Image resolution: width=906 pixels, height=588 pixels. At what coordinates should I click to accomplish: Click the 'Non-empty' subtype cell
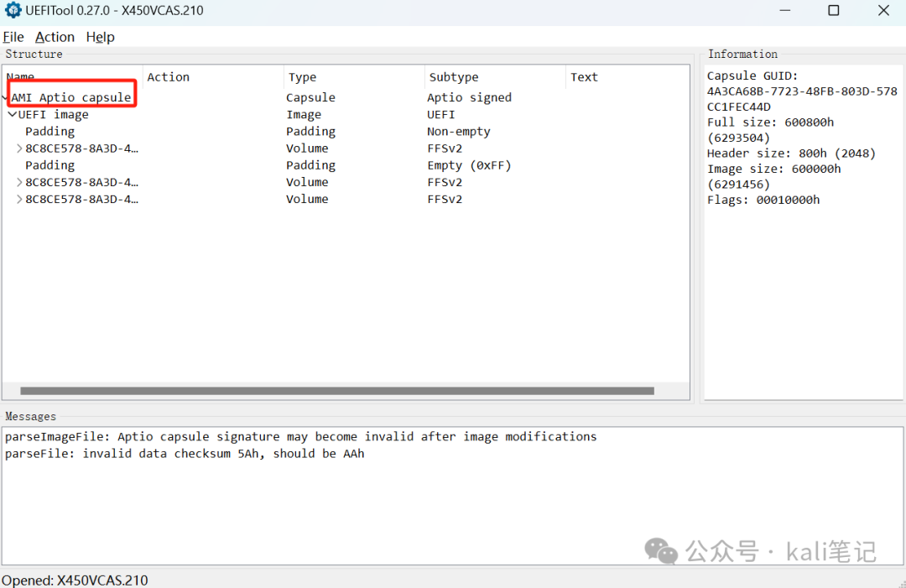[x=459, y=132]
